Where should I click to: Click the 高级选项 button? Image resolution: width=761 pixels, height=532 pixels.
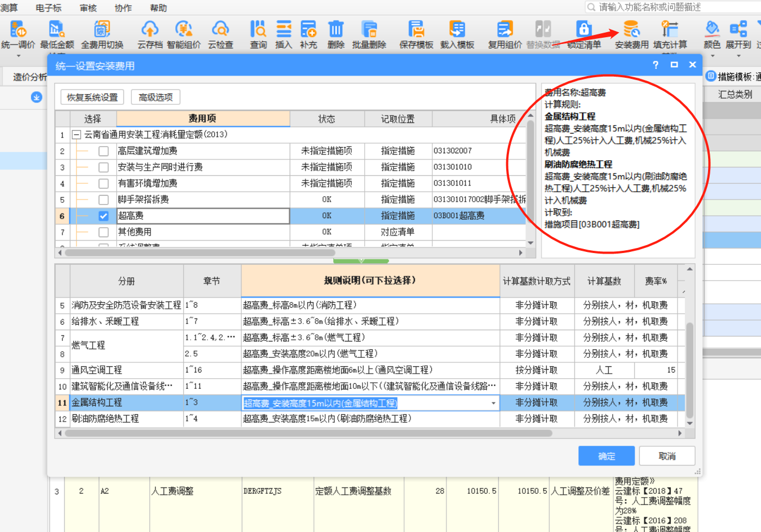pos(156,97)
